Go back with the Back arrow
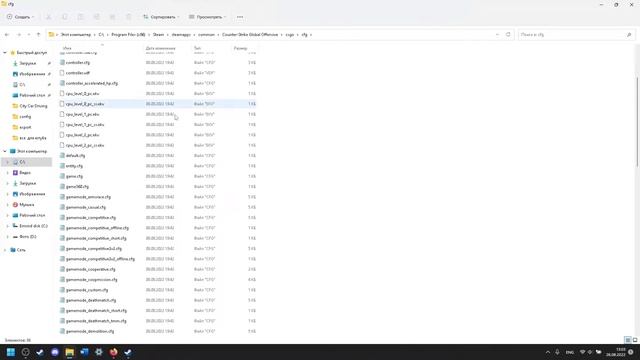Viewport: 640px width, 360px height. coord(7,35)
